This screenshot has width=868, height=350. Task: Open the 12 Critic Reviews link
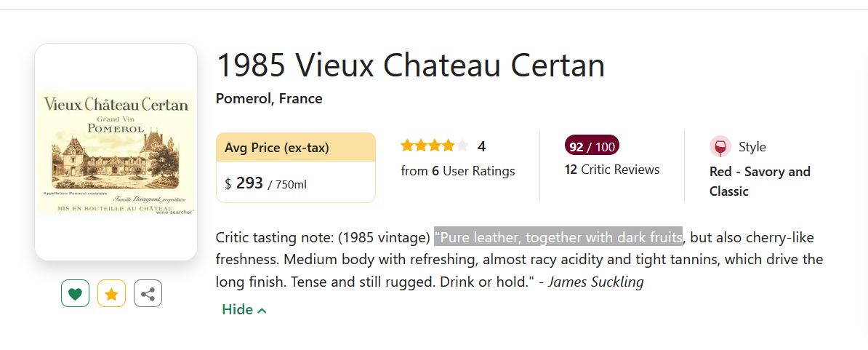612,170
